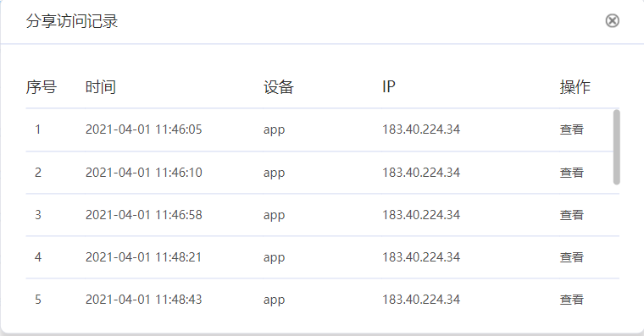The height and width of the screenshot is (336, 644).
Task: Click 查看 for the 11:48:43 record
Action: tap(571, 300)
